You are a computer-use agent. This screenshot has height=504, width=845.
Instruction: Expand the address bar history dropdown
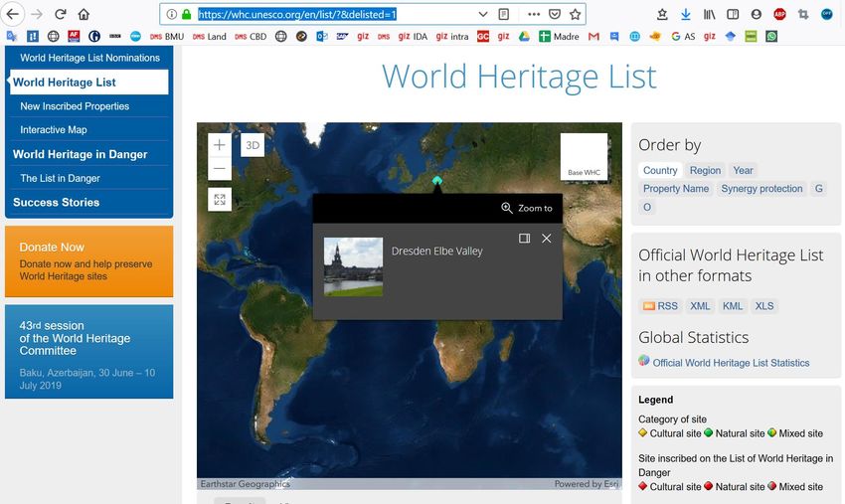483,15
